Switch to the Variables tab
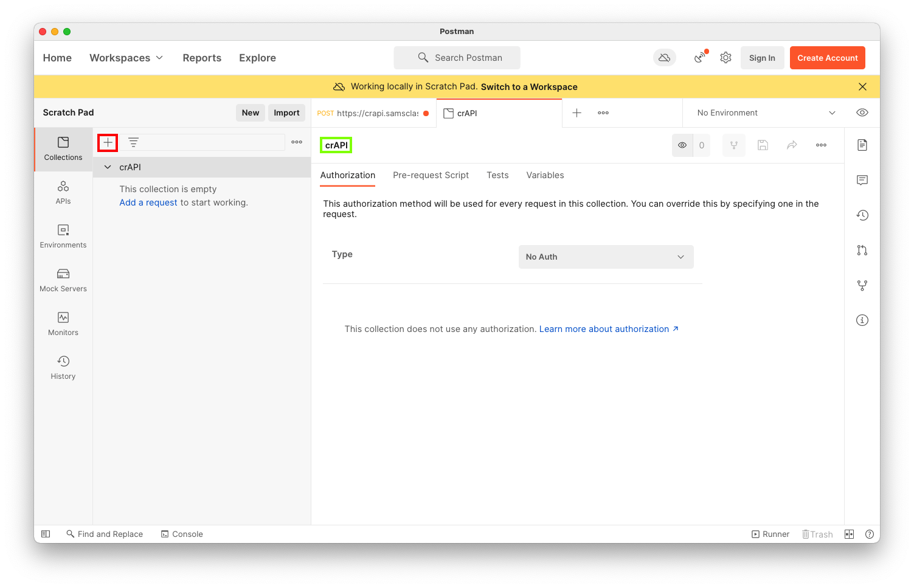This screenshot has height=588, width=914. pos(545,175)
